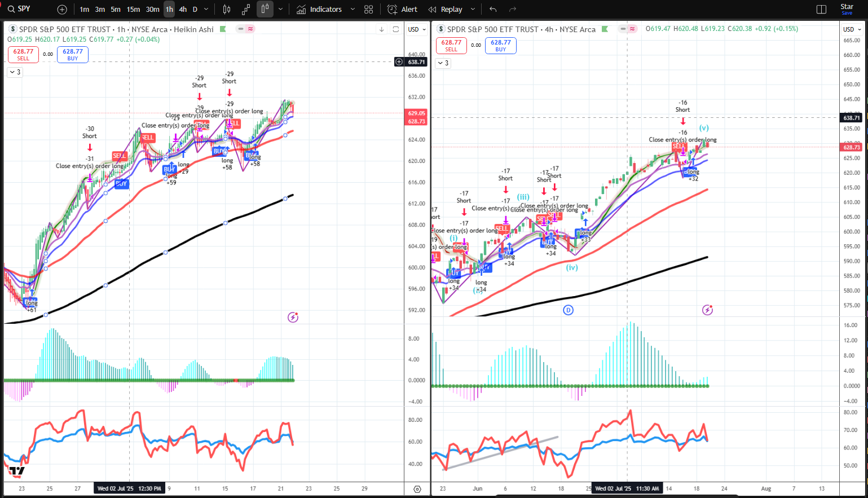Screen dimensions: 868x498
Task: Choose the candlestick chart type icon
Action: (227, 10)
